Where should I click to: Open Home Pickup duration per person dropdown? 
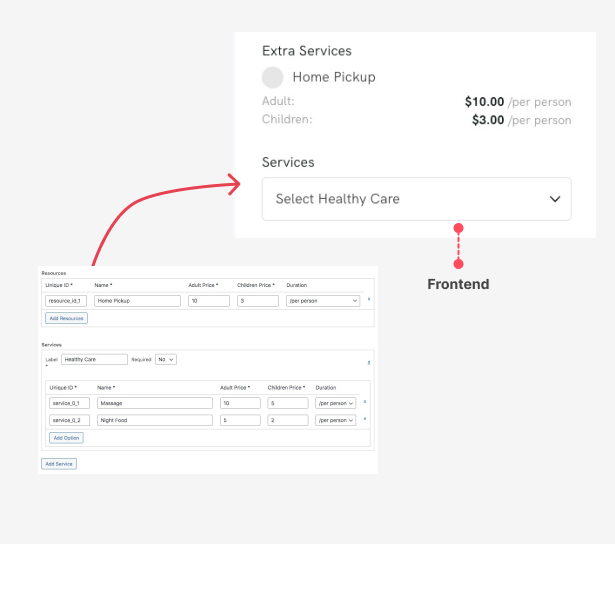(323, 301)
